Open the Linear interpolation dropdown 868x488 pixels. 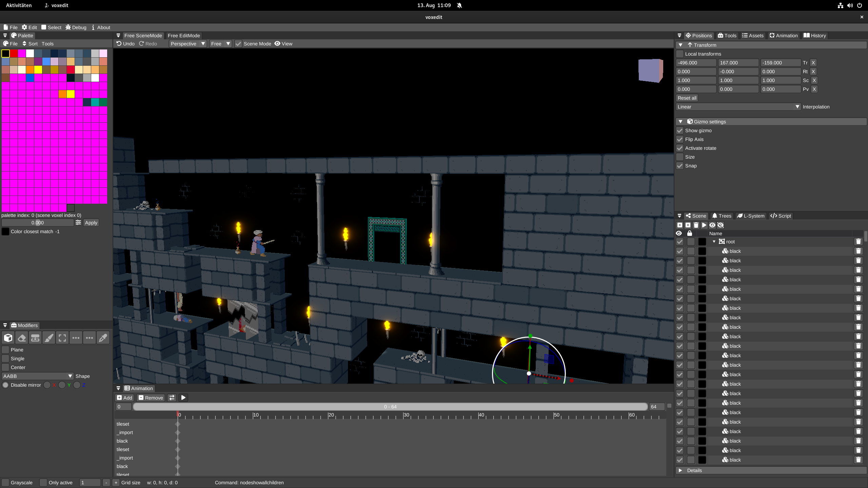[x=738, y=107]
